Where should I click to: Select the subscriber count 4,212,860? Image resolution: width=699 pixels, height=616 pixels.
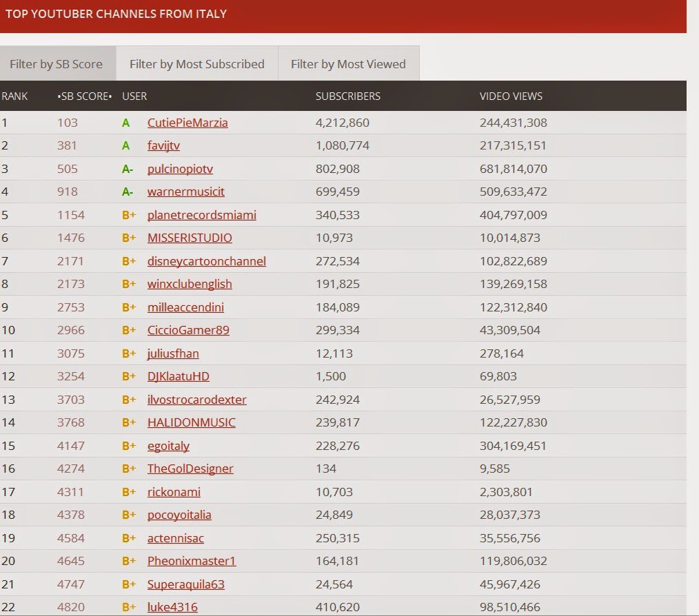click(343, 123)
